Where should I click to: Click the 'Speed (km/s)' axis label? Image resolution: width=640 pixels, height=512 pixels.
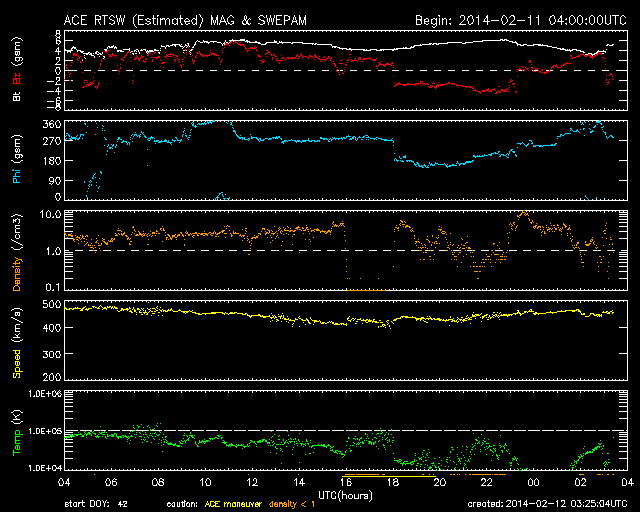17,343
